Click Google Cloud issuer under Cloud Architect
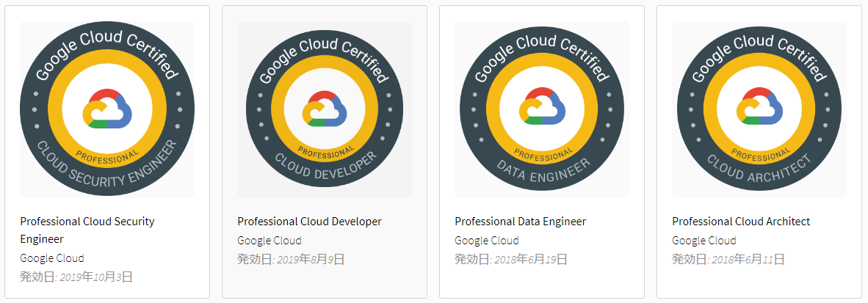 tap(704, 241)
